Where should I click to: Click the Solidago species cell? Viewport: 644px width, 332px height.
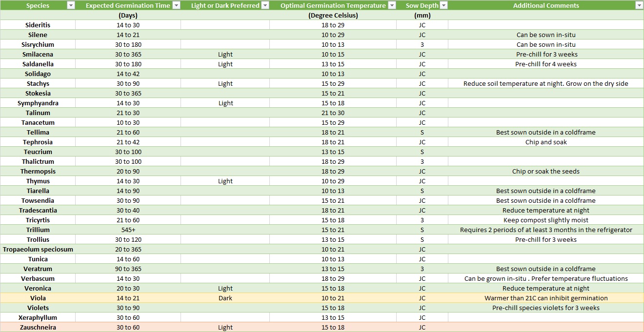point(38,74)
